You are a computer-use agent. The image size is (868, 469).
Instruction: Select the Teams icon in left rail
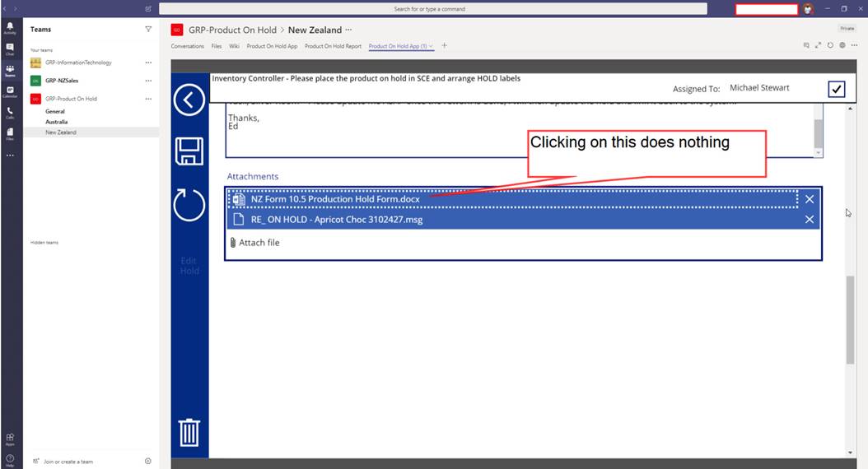[x=10, y=71]
